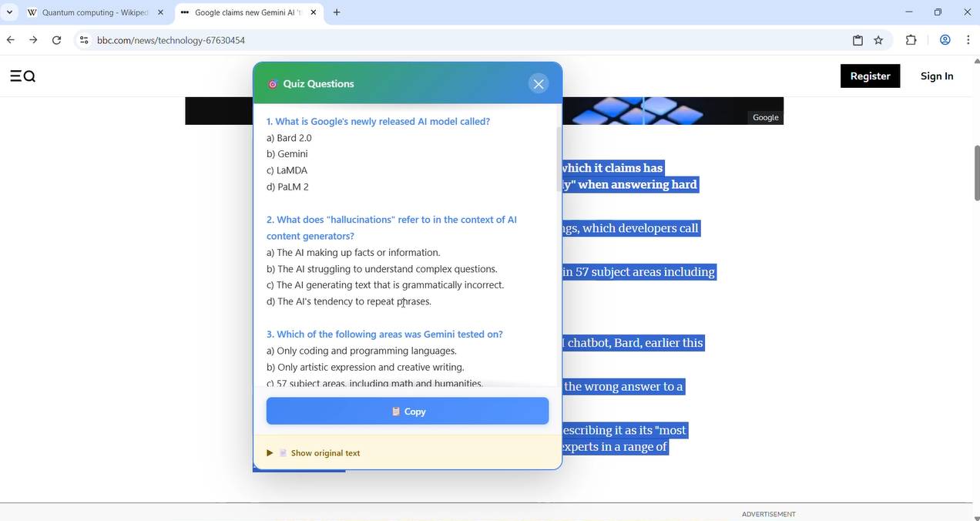Click 'b) Only artistic expression' answer
980x521 pixels.
[x=365, y=368]
